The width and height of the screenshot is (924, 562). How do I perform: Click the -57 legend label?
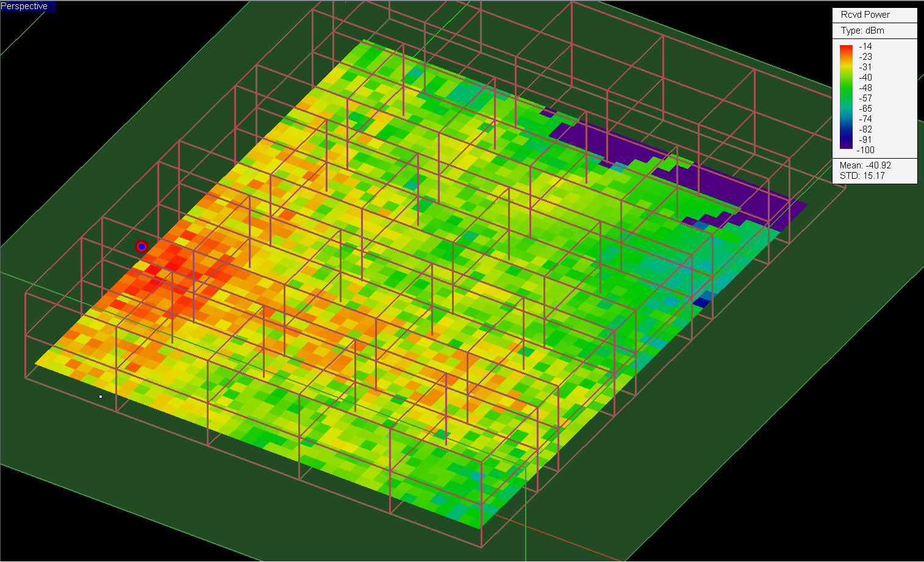click(865, 98)
